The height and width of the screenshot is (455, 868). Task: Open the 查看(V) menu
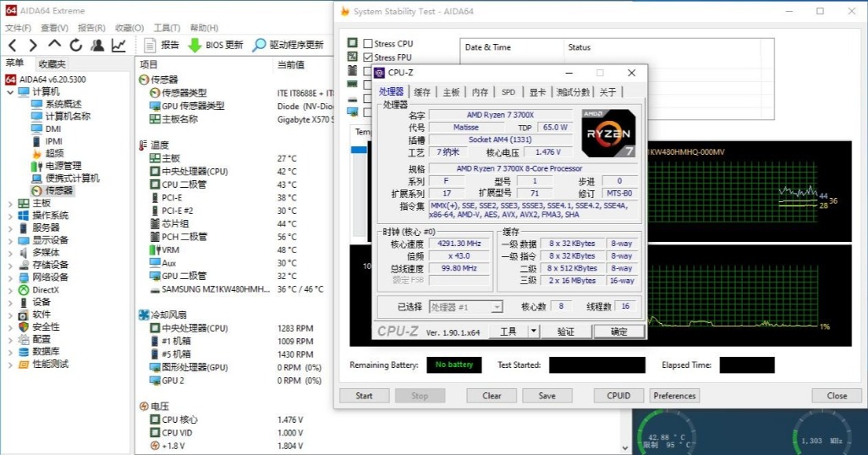tap(54, 28)
